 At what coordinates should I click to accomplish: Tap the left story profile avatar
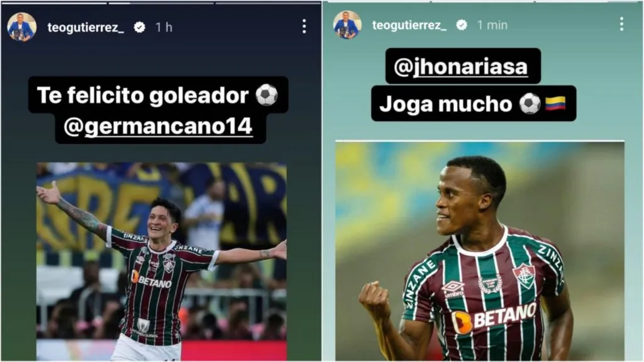coord(22,26)
